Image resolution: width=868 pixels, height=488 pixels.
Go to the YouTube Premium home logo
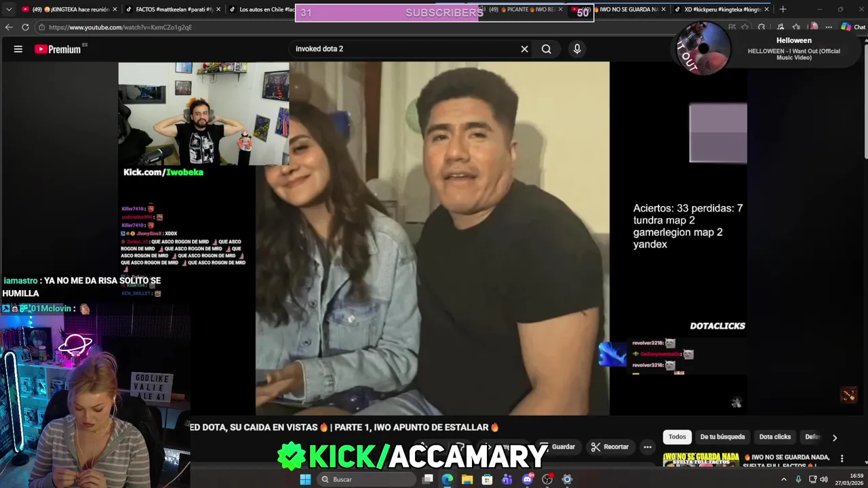tap(59, 49)
